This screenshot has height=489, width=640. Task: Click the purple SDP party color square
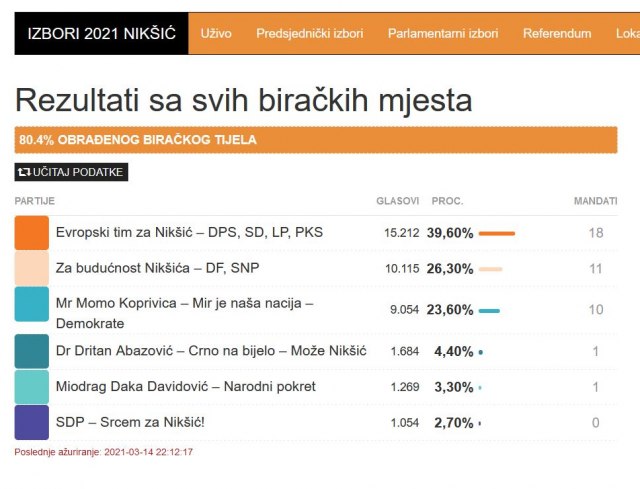coord(31,422)
